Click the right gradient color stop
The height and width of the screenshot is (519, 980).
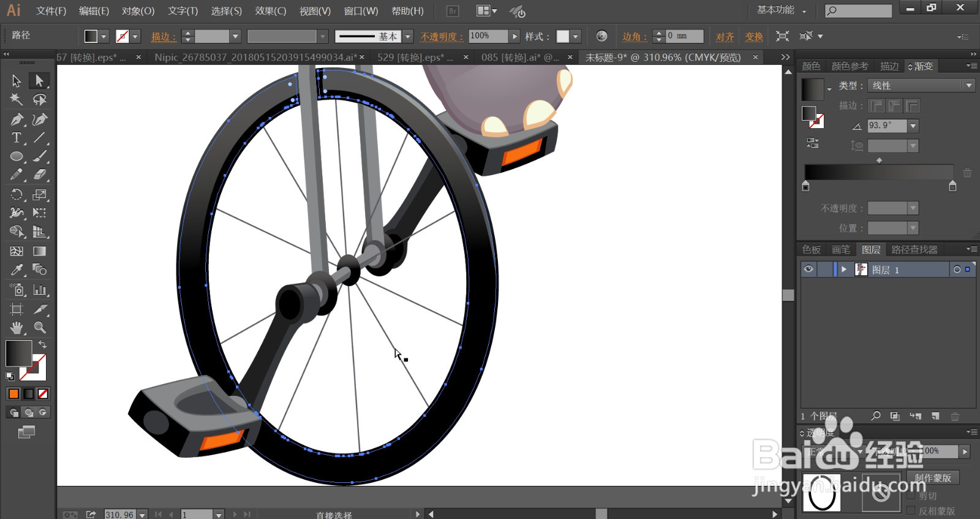(x=952, y=186)
